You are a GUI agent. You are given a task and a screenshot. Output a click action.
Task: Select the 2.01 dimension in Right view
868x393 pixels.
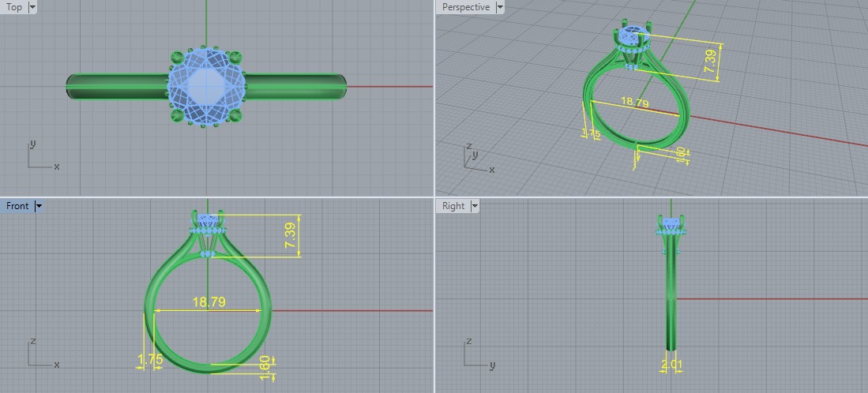672,365
